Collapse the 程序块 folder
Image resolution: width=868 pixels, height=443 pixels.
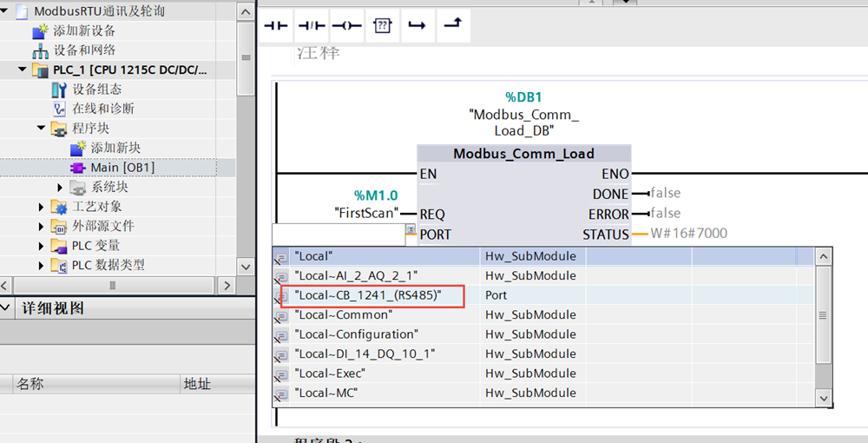click(41, 129)
